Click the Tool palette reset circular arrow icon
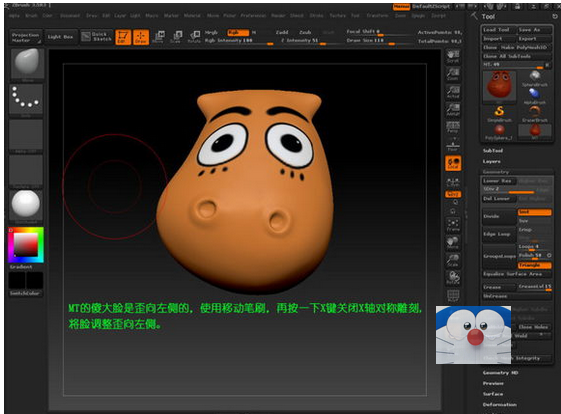 pos(555,16)
